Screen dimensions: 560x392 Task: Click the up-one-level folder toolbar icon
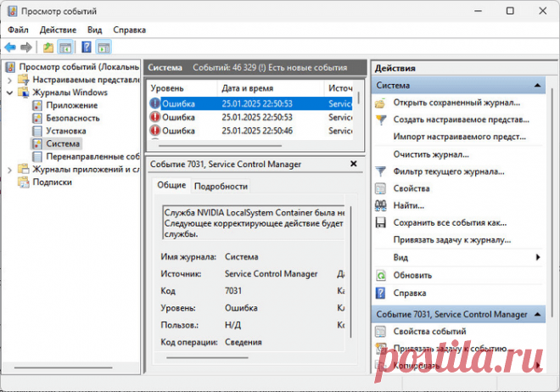[x=48, y=48]
